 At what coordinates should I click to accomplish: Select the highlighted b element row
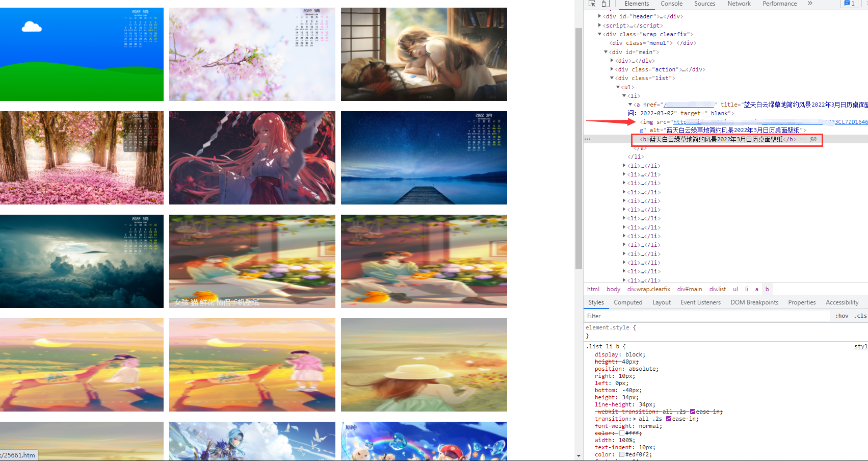point(726,139)
